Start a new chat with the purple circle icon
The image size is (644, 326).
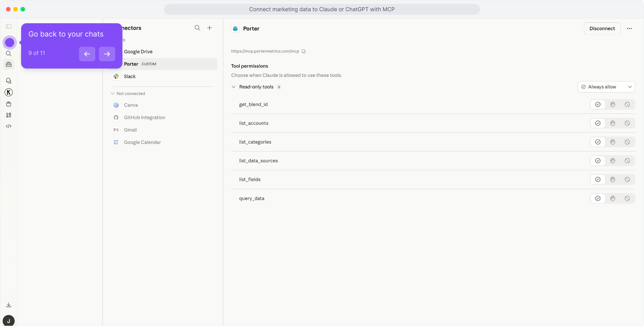coord(9,42)
